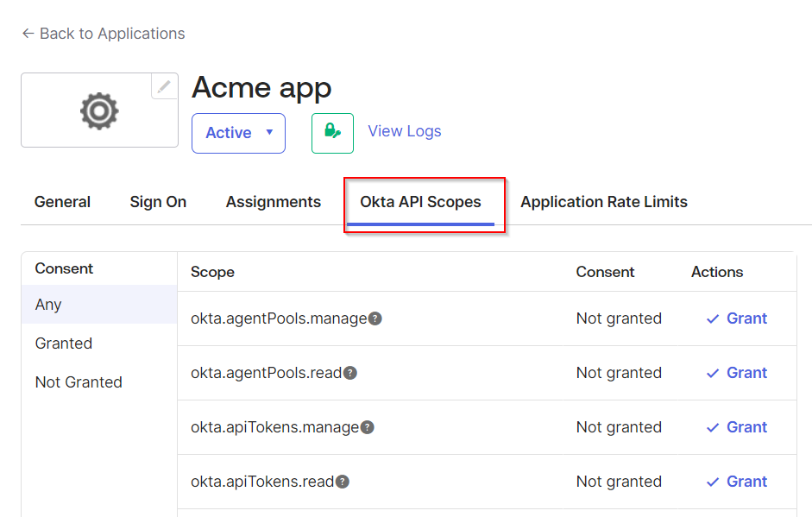812x517 pixels.
Task: Go to the Assignments tab
Action: (x=274, y=202)
